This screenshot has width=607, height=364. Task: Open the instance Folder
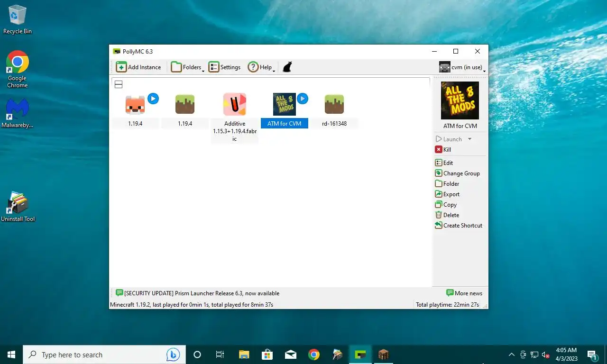click(447, 184)
